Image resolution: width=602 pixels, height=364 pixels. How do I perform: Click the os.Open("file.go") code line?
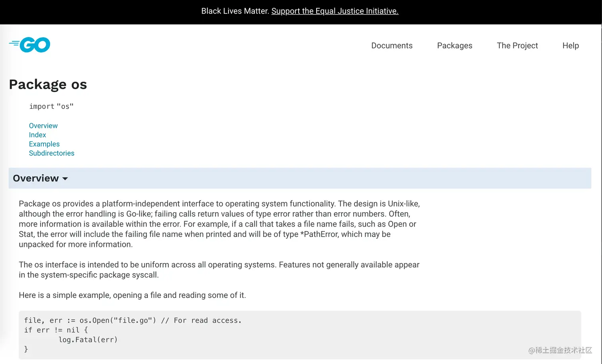[x=133, y=320]
